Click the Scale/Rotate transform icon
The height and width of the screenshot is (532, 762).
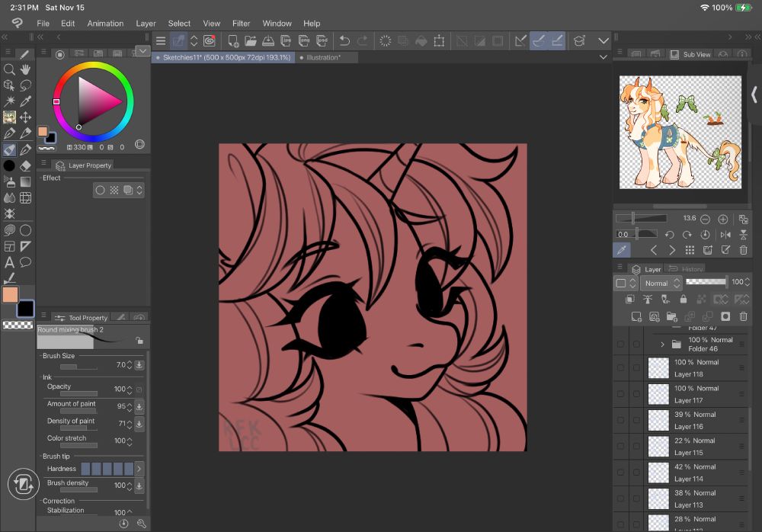tap(439, 41)
